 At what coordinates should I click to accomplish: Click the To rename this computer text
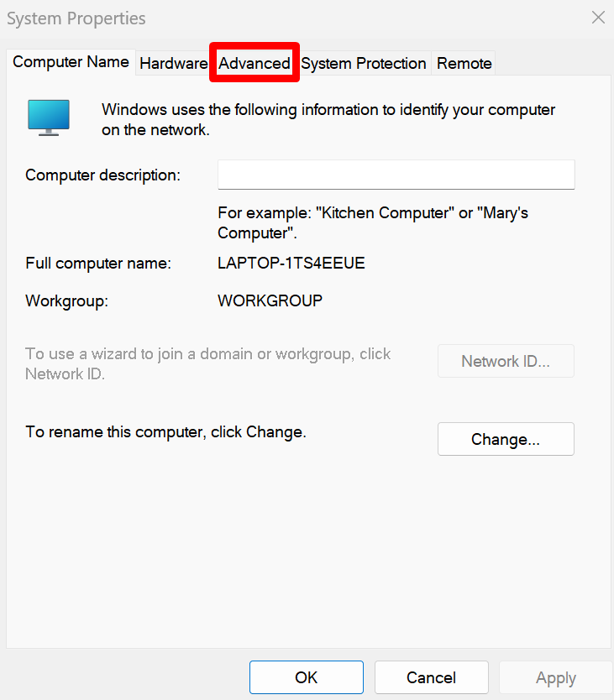point(165,432)
